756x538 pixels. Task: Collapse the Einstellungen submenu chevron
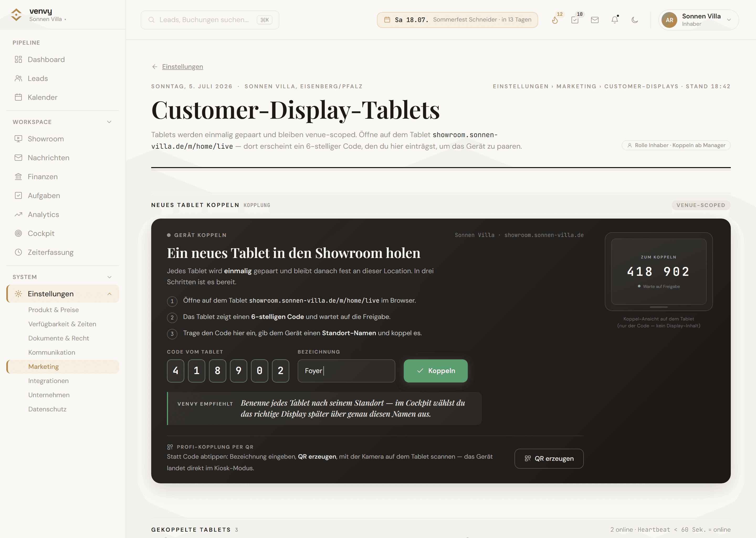tap(109, 294)
